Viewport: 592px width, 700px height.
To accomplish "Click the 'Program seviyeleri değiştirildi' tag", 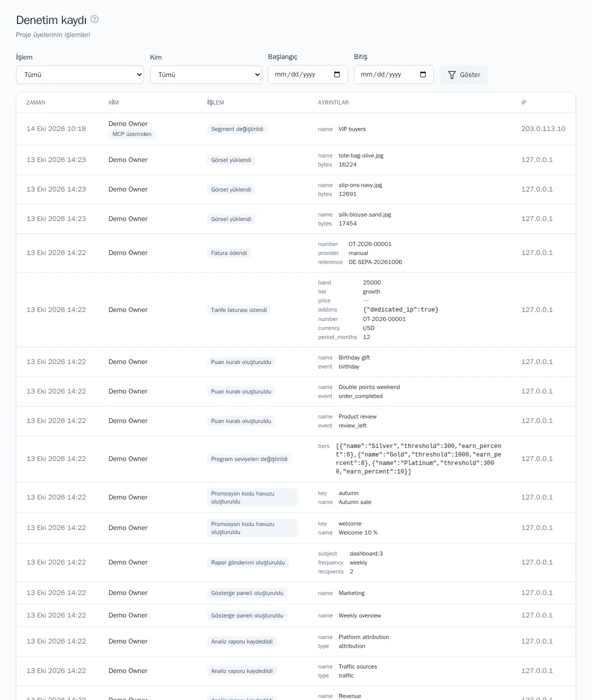I will pos(249,459).
